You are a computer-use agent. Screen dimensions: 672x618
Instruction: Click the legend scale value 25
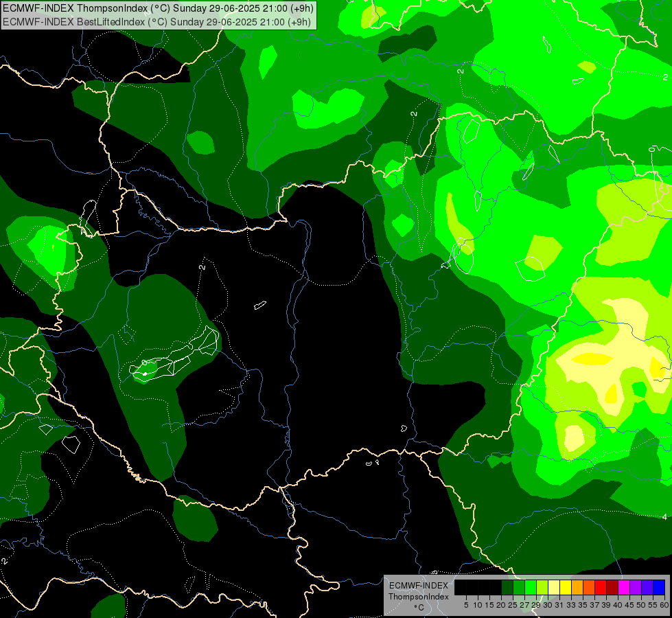coord(513,605)
